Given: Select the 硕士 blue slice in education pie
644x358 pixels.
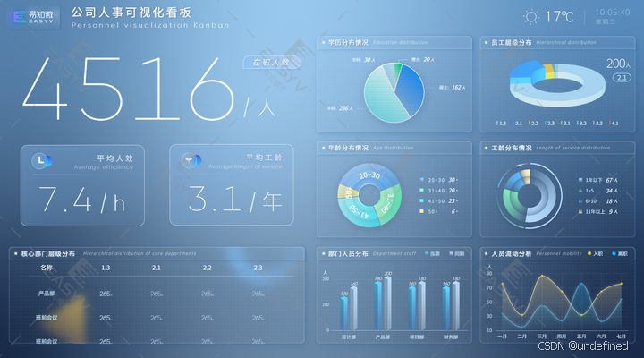Looking at the screenshot, I should [x=411, y=89].
